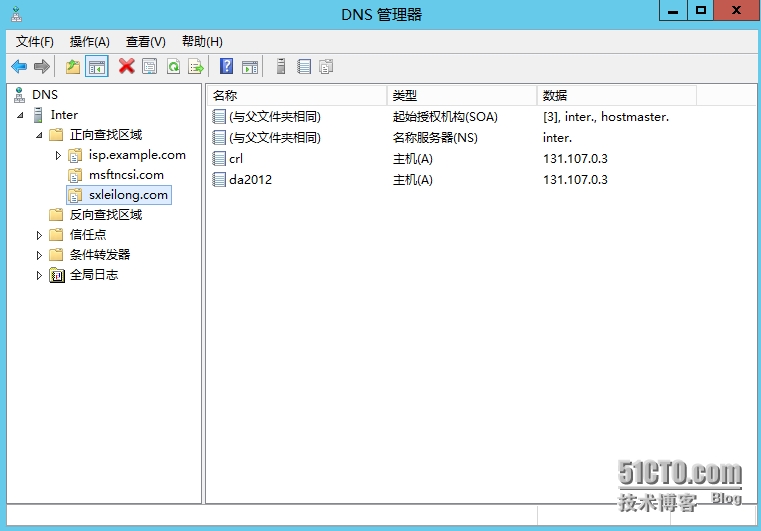This screenshot has width=761, height=531.
Task: Open the 操作(A) menu
Action: click(90, 42)
